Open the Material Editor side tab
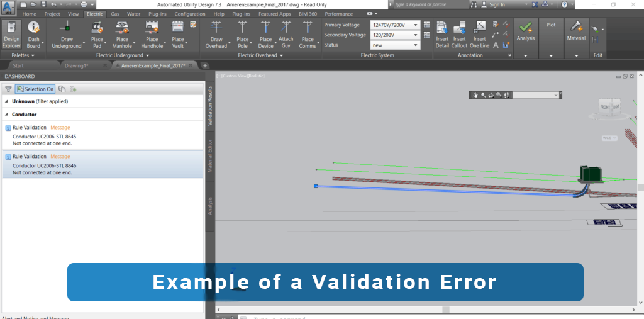Image resolution: width=644 pixels, height=319 pixels. tap(210, 156)
